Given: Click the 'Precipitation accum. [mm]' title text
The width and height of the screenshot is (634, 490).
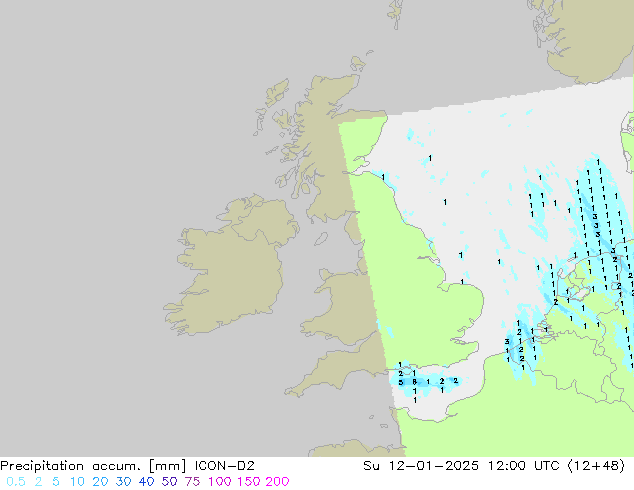Looking at the screenshot, I should tap(93, 466).
